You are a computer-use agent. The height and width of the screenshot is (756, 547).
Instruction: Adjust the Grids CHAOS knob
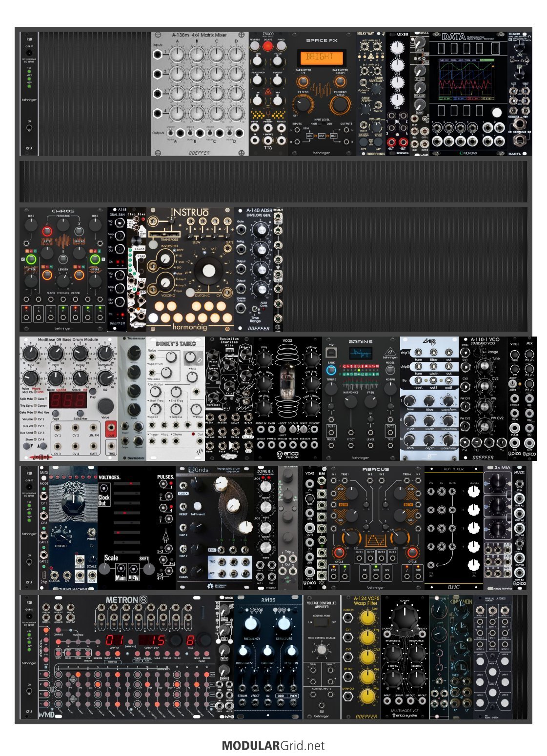tap(197, 569)
